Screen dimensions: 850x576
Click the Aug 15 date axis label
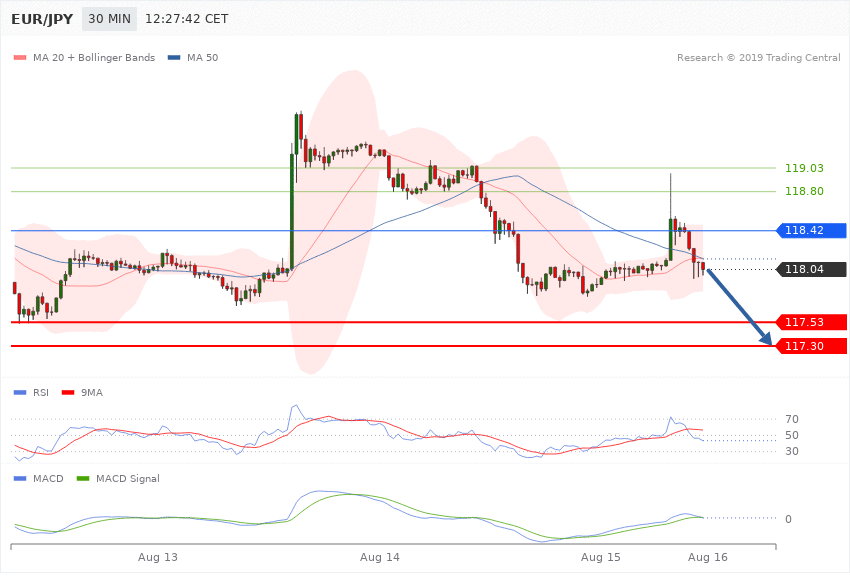click(x=601, y=557)
